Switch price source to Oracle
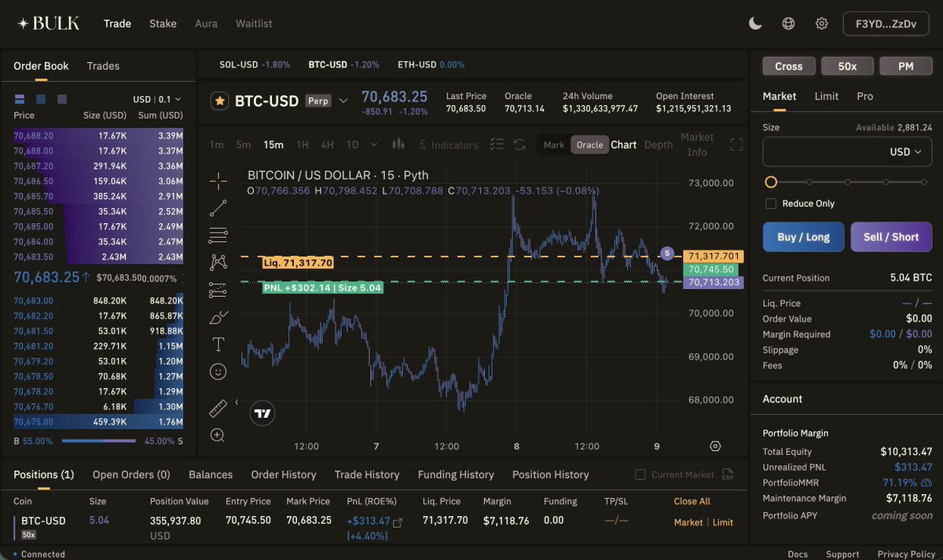 (589, 145)
